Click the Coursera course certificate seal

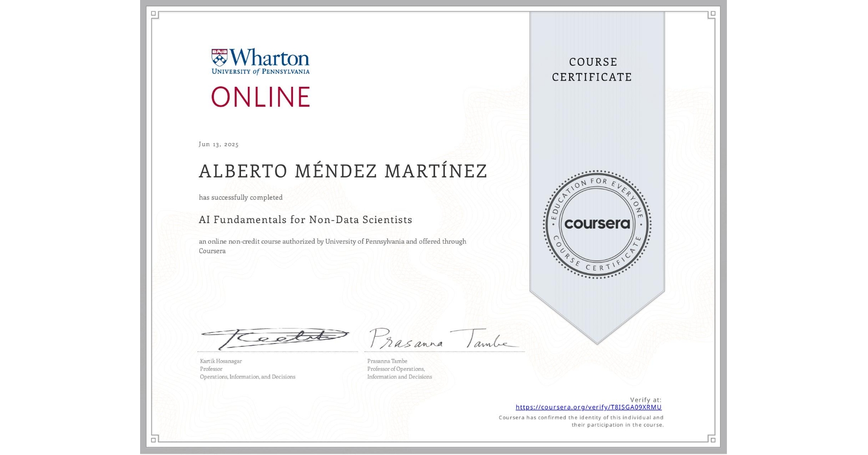tap(597, 224)
